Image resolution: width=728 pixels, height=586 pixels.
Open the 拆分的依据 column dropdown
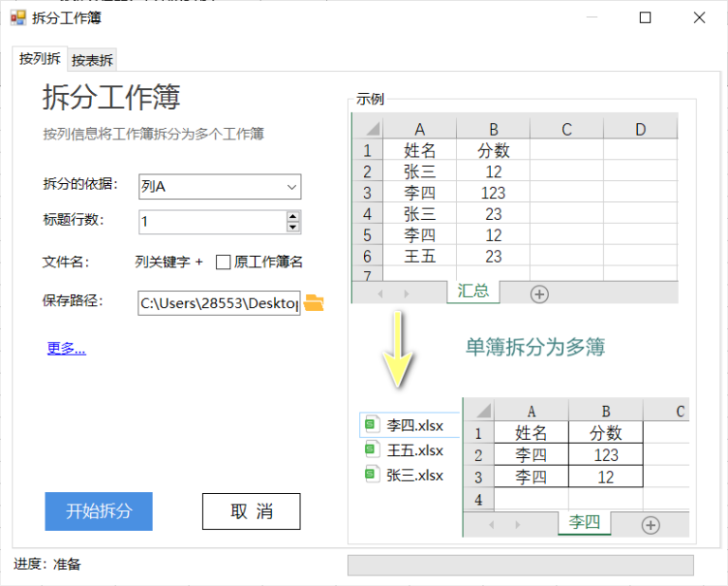pyautogui.click(x=291, y=187)
